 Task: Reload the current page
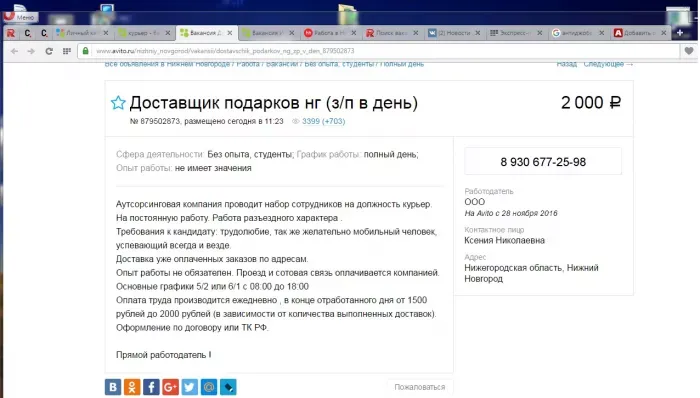tap(49, 51)
